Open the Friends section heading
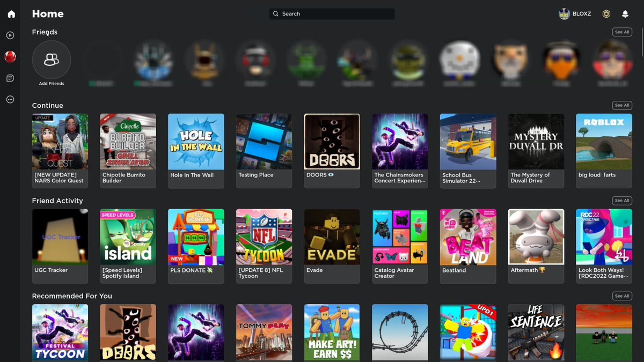 click(45, 32)
